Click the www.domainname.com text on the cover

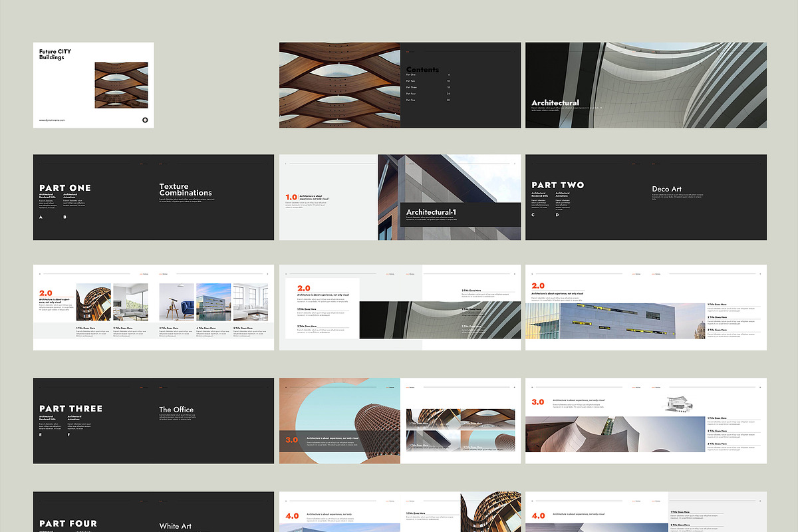(x=52, y=120)
